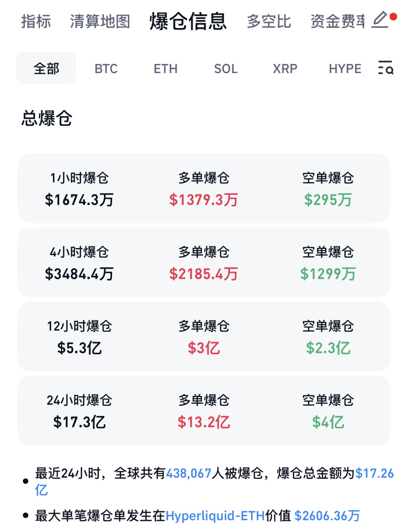
Task: Tap the 1小时爆仓 summary card
Action: (204, 188)
